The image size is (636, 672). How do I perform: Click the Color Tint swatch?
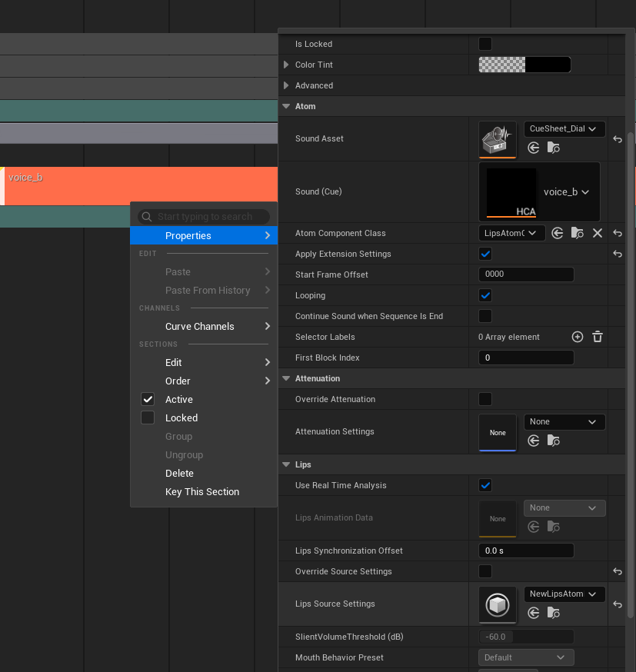(524, 65)
